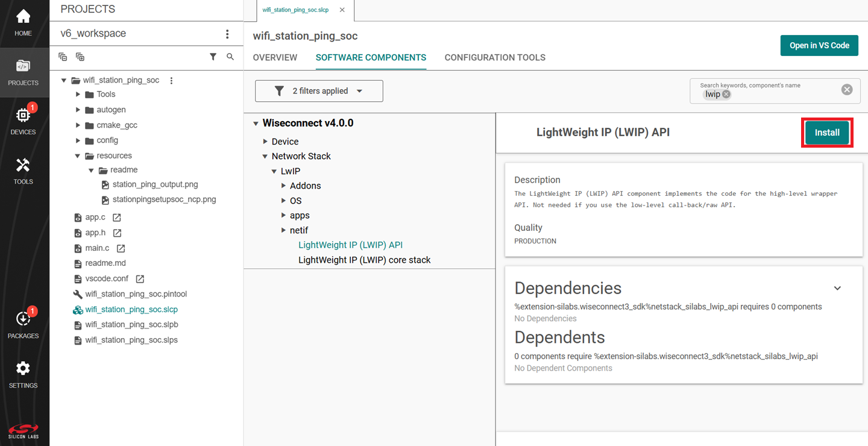Click the Open in VS Code button
The image size is (868, 446).
coord(819,45)
